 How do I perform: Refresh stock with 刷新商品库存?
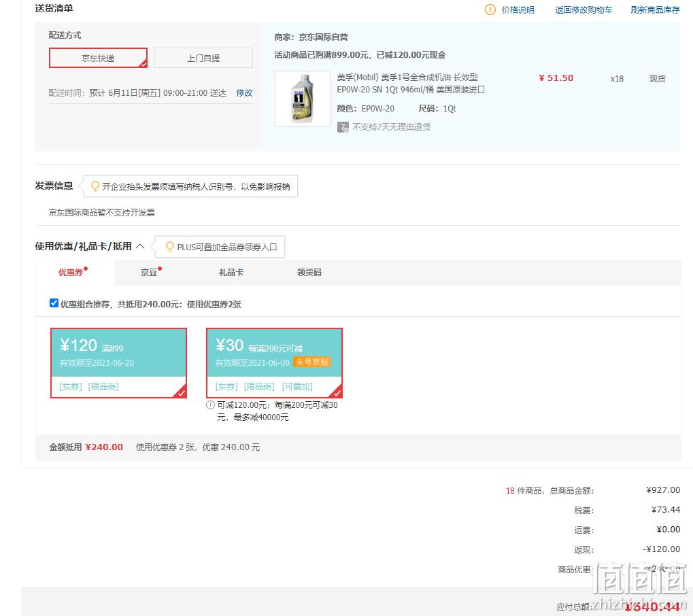[x=655, y=10]
